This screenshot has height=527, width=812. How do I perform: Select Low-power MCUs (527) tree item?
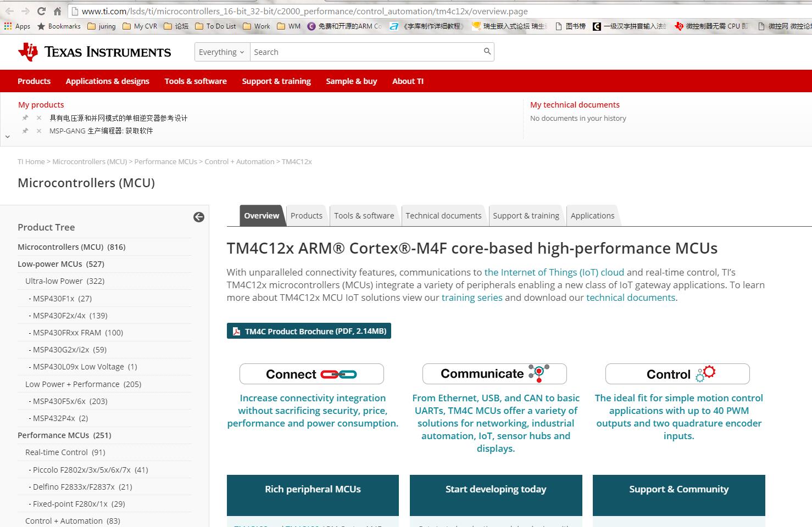tap(61, 264)
